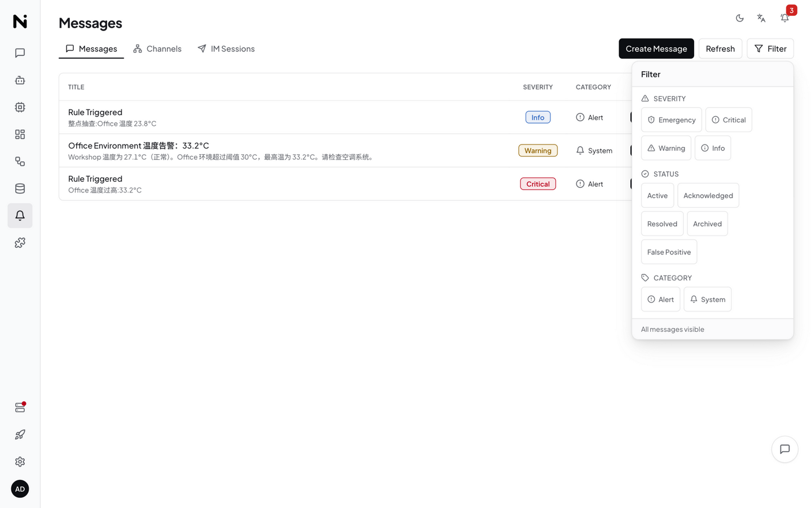Open the database icon in sidebar
Viewport: 812px width, 508px height.
tap(20, 189)
